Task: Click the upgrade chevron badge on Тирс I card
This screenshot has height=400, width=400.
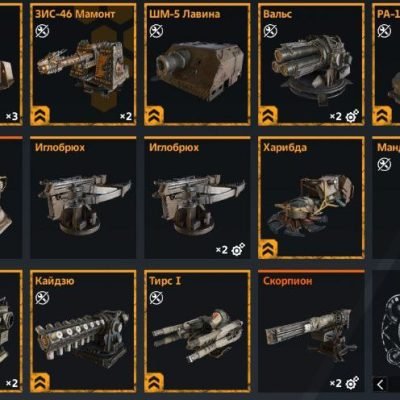Action: click(x=155, y=382)
